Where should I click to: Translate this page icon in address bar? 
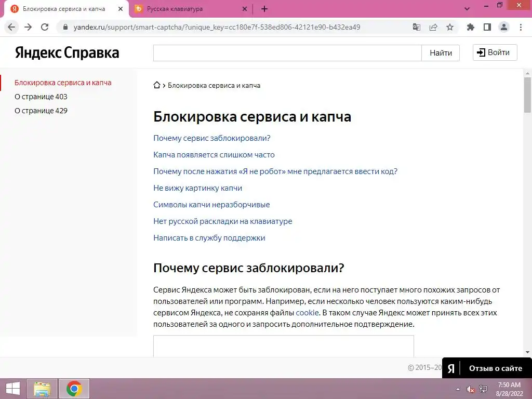[x=416, y=27]
